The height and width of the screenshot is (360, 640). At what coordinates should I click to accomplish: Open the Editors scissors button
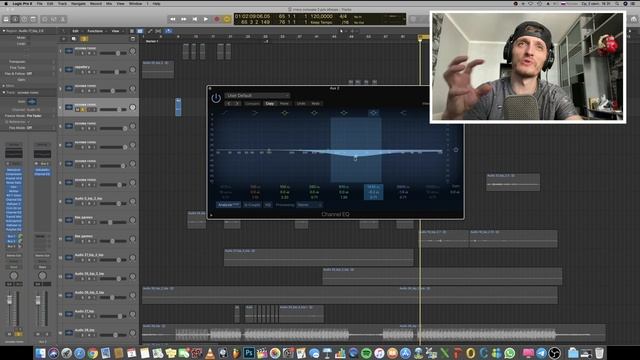click(63, 19)
